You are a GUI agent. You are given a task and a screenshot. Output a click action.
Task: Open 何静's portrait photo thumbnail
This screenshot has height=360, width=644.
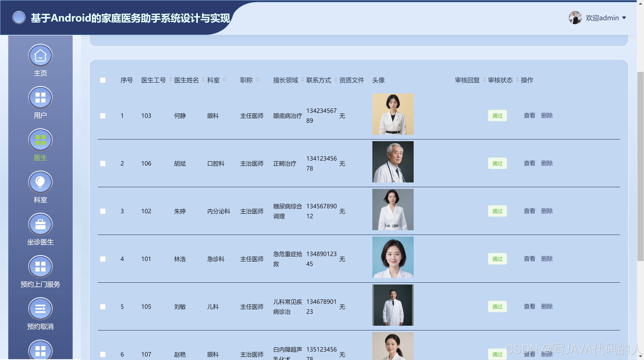[393, 114]
